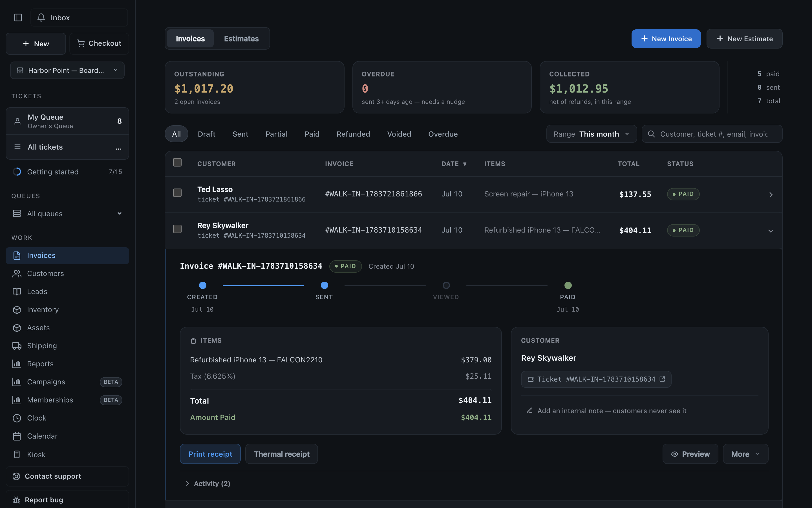The image size is (812, 508).
Task: Click the pencil icon for internal note
Action: [x=529, y=411]
